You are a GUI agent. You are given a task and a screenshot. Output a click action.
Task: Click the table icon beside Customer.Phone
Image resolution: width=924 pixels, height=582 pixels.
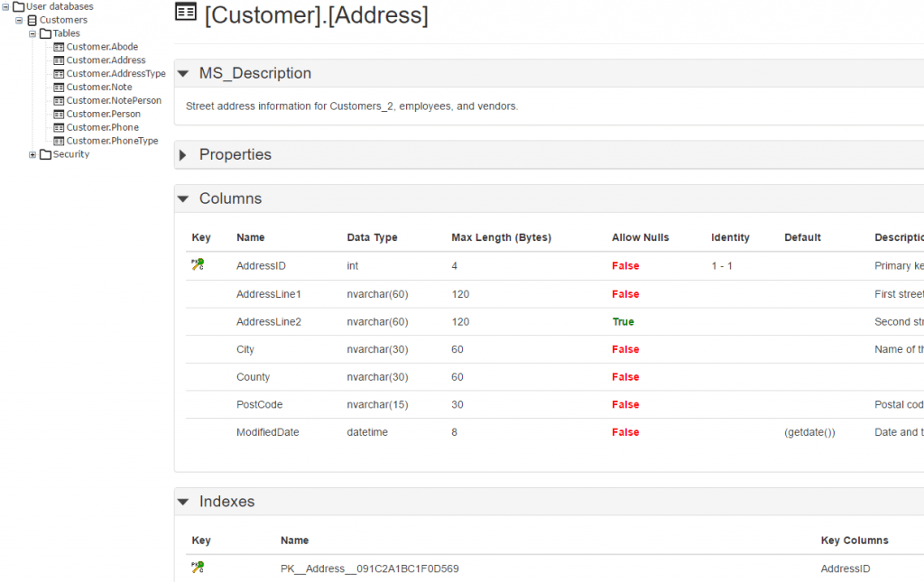coord(58,127)
